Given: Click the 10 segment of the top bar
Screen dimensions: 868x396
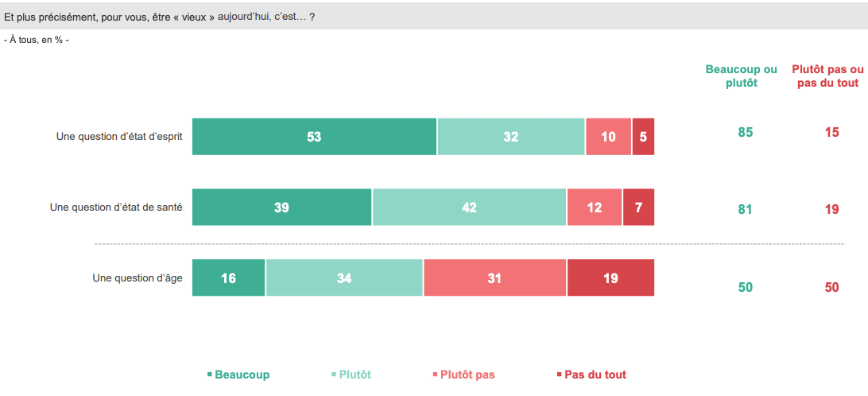Looking at the screenshot, I should [608, 136].
